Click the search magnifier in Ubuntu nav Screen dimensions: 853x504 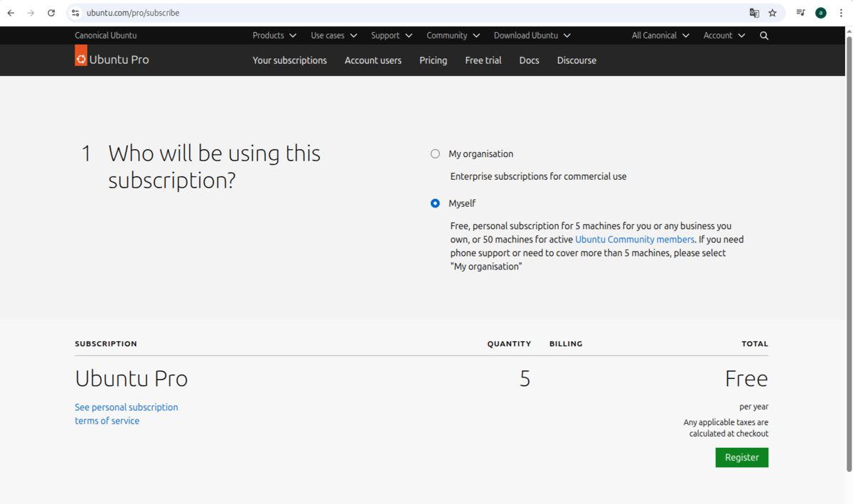(764, 36)
